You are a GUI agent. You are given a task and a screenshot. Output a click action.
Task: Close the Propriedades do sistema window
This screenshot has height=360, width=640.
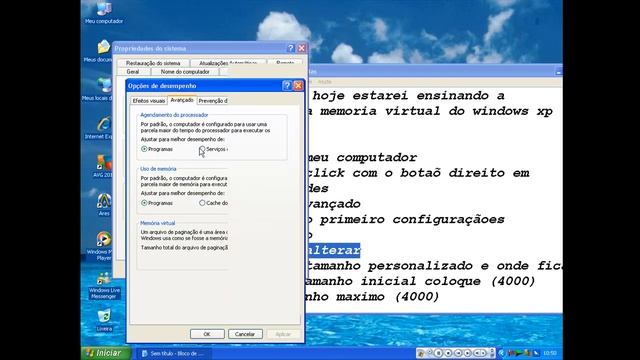coord(302,48)
